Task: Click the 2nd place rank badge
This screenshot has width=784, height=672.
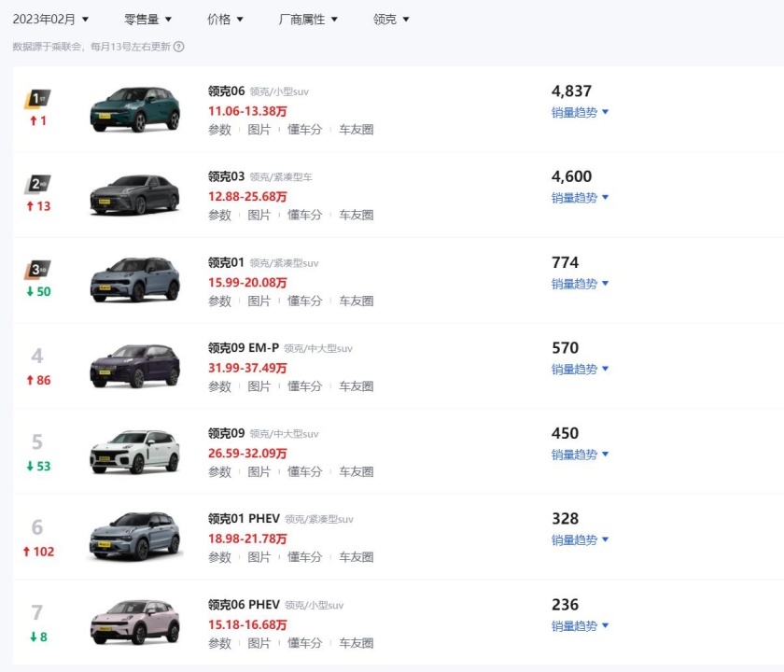Action: click(37, 185)
